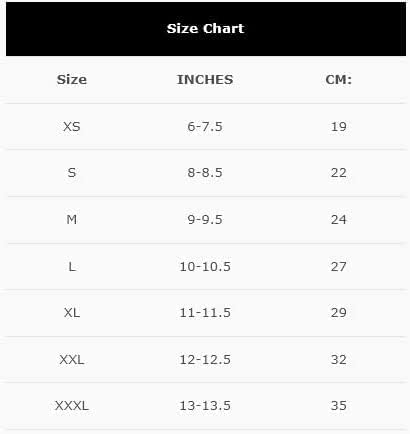Viewport: 410px width, 434px height.
Task: Select the XL size row label
Action: pyautogui.click(x=72, y=313)
